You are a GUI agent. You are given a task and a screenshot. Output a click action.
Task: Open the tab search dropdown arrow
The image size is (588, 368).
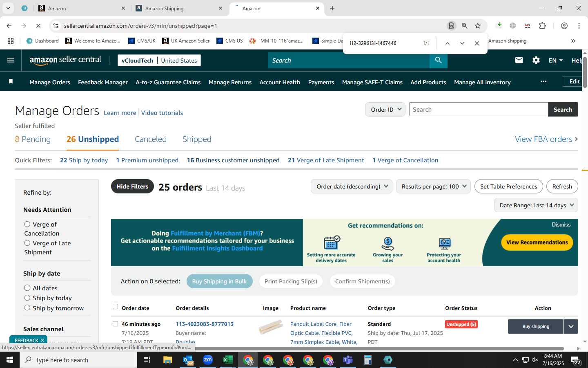pyautogui.click(x=8, y=8)
